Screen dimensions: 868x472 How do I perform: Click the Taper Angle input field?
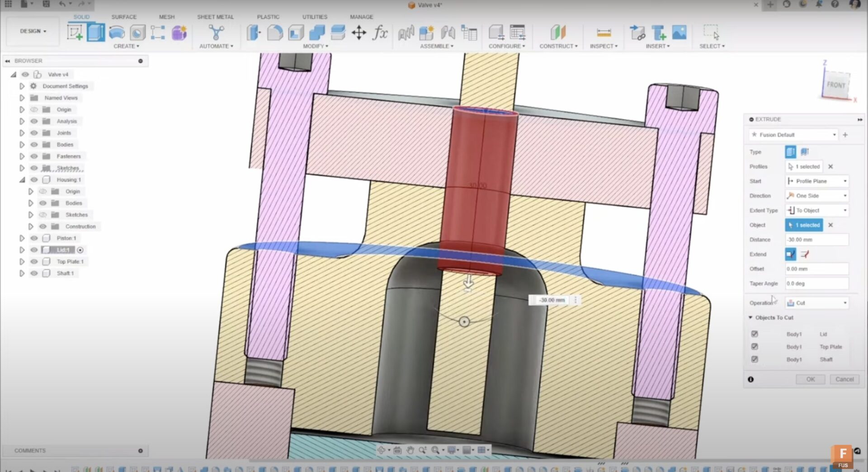click(816, 283)
